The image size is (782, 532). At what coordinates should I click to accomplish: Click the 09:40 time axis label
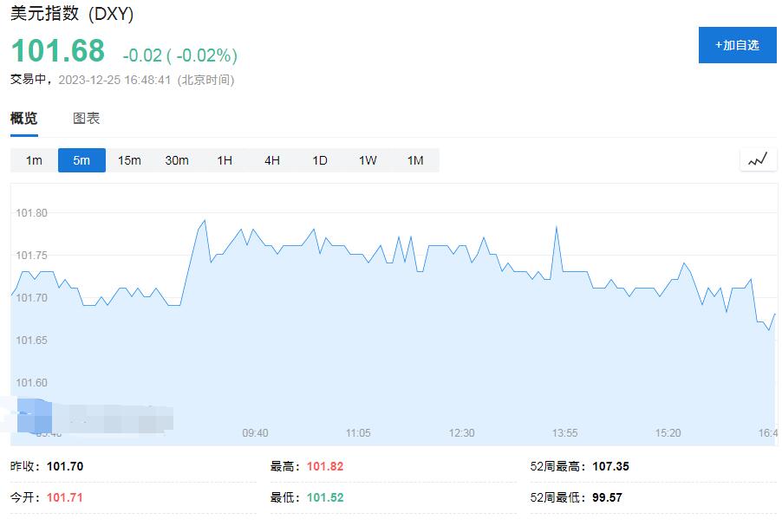(256, 432)
